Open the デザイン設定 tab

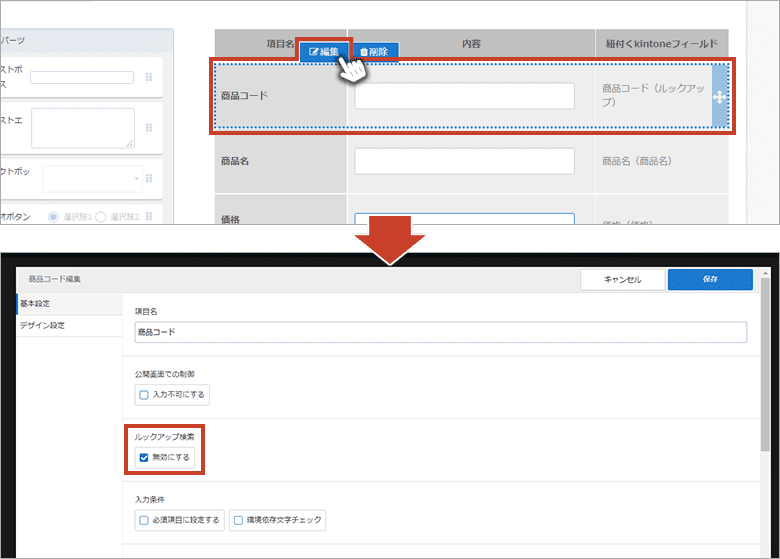click(x=45, y=325)
